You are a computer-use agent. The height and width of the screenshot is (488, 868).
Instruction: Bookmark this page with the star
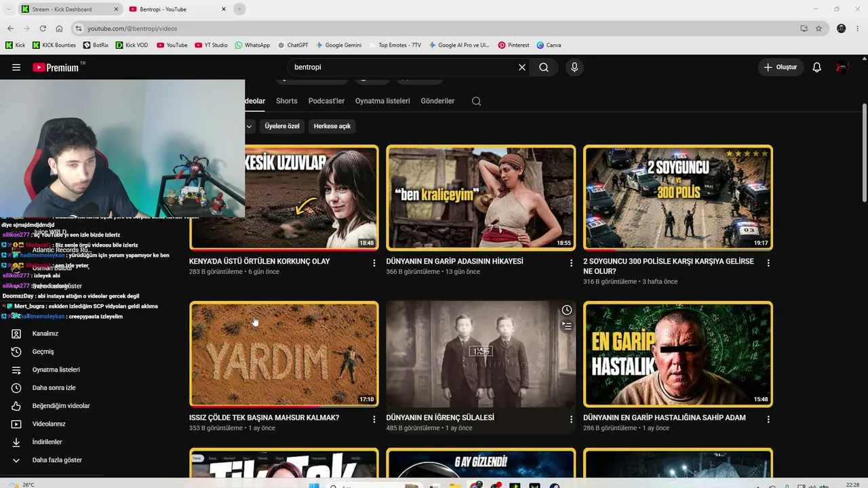pyautogui.click(x=818, y=28)
